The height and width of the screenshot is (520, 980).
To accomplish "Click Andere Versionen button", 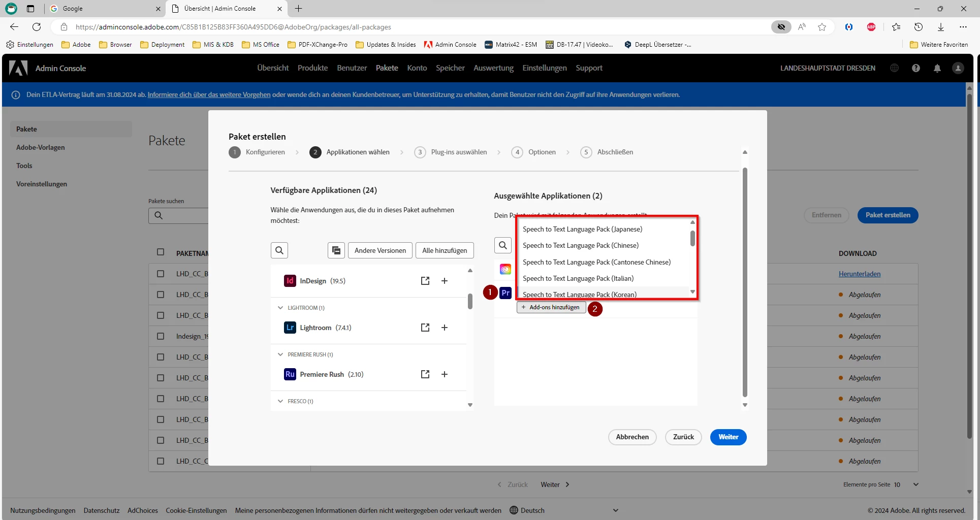I will click(380, 250).
